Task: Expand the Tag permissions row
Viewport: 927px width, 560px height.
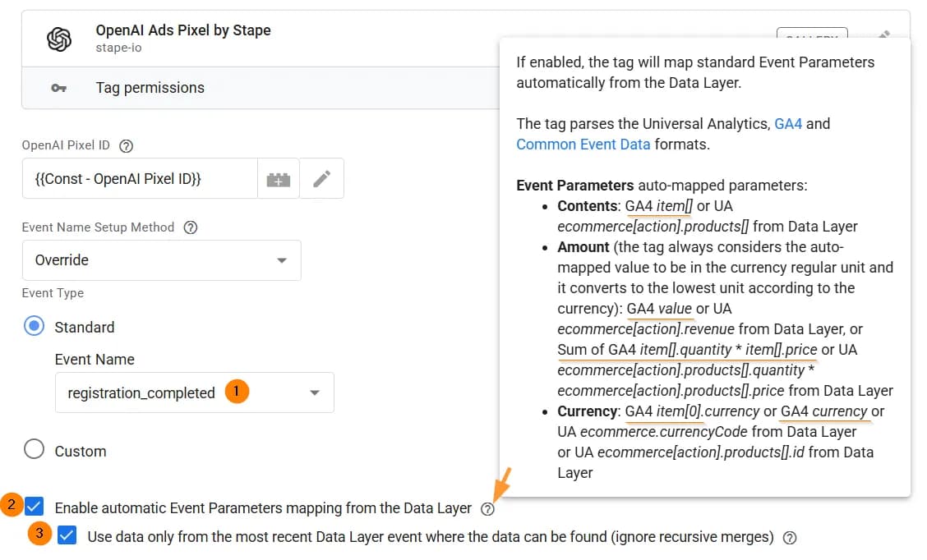Action: [x=261, y=88]
